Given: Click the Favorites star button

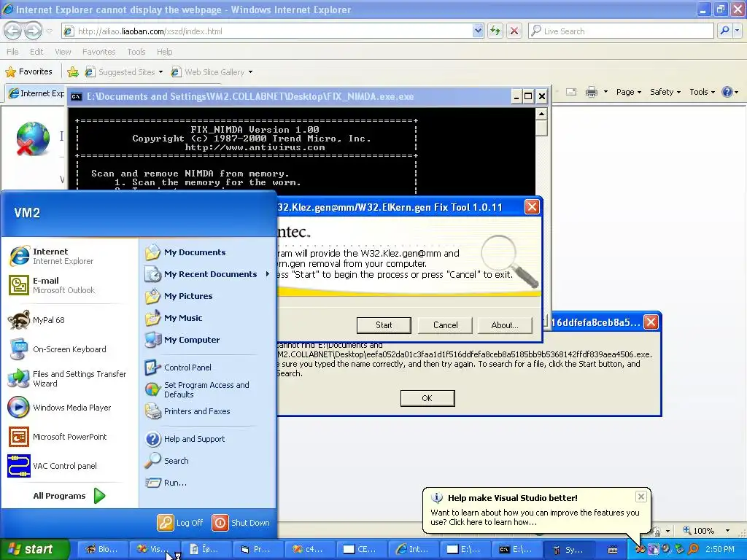Looking at the screenshot, I should 28,72.
